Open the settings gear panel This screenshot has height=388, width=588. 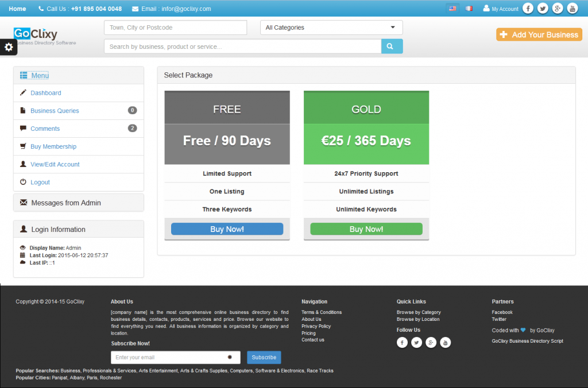9,48
